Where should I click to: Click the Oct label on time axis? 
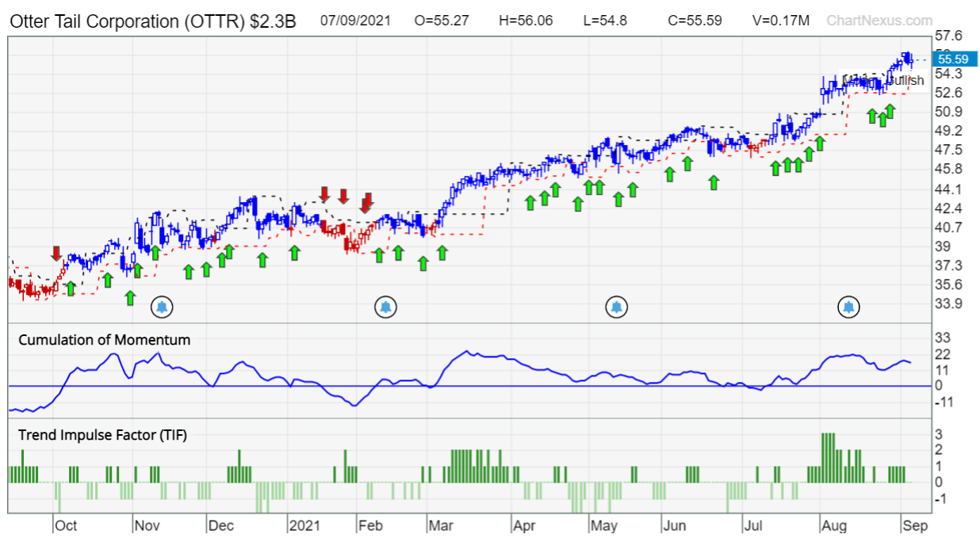66,525
